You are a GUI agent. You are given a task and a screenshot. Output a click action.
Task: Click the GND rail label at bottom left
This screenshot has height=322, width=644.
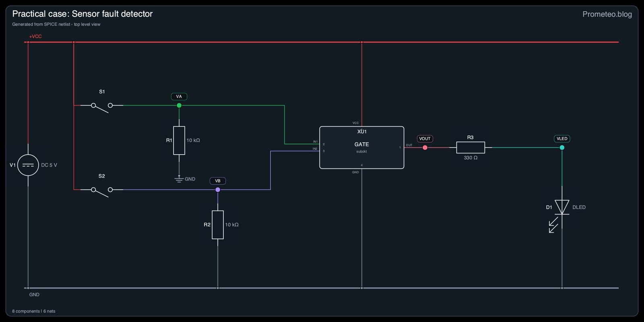pyautogui.click(x=34, y=295)
